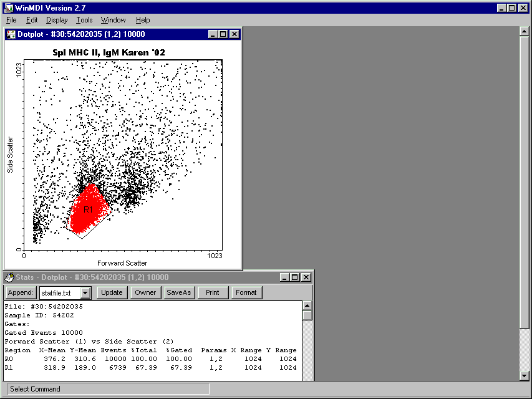Viewport: 532px width, 399px height.
Task: Click the SaveAs button
Action: coord(179,292)
